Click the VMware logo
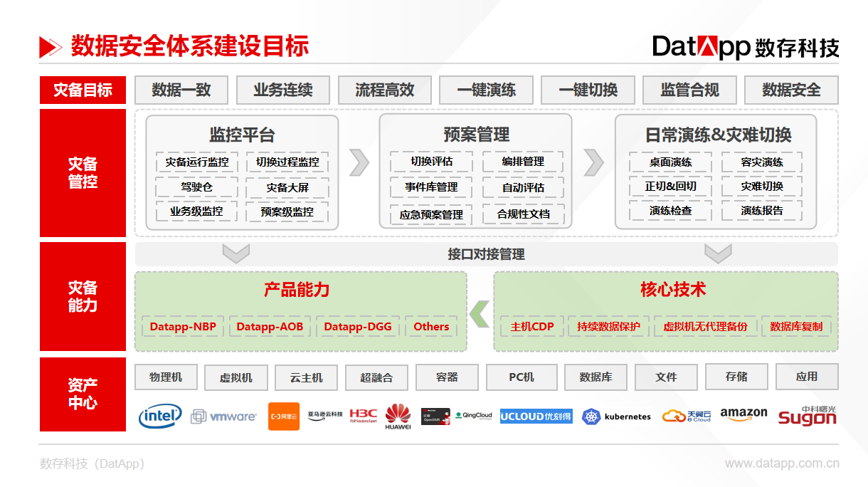 click(224, 417)
